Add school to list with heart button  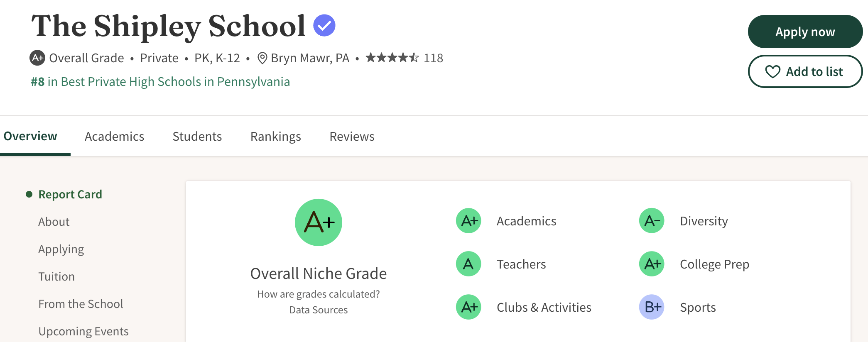[805, 72]
